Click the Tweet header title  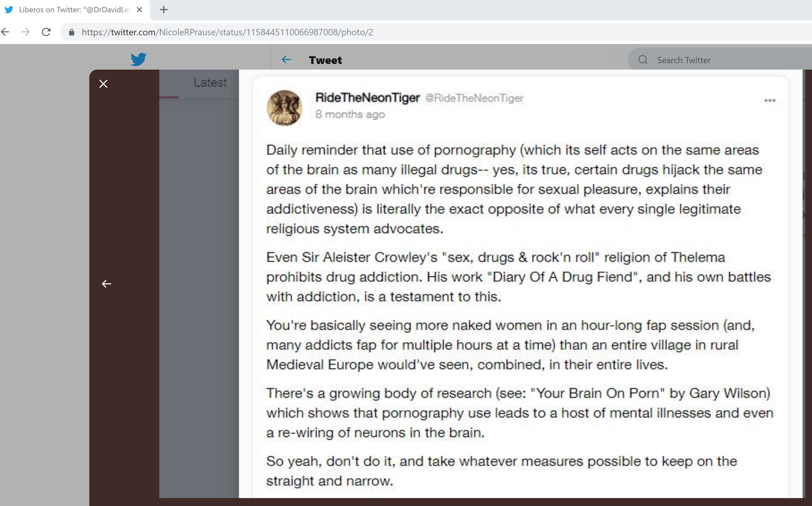(x=325, y=60)
